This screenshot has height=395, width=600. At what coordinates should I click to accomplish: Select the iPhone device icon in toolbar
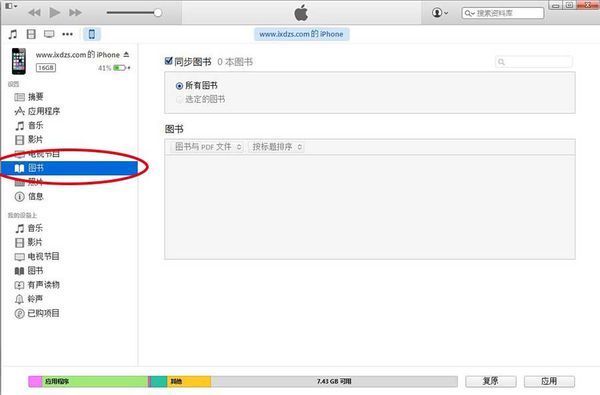point(92,34)
